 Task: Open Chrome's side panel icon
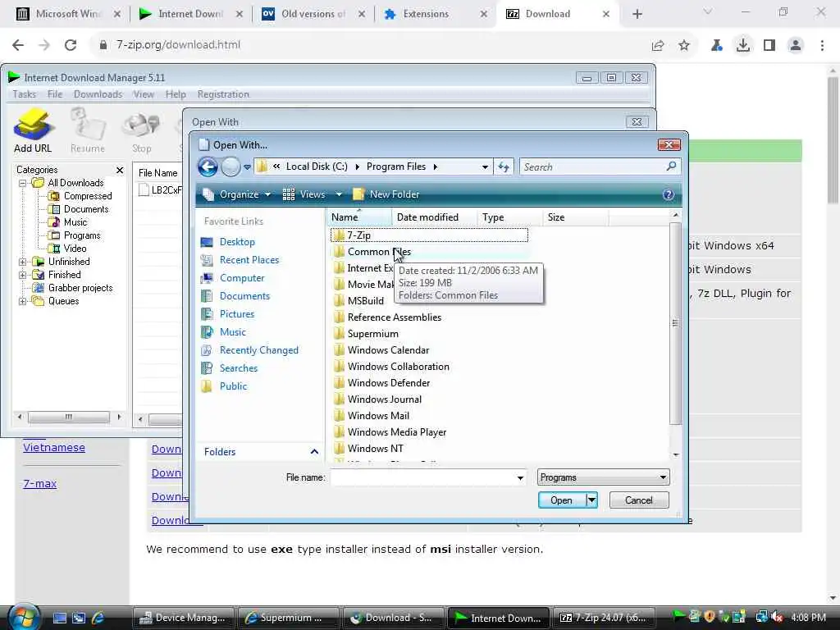tap(769, 45)
